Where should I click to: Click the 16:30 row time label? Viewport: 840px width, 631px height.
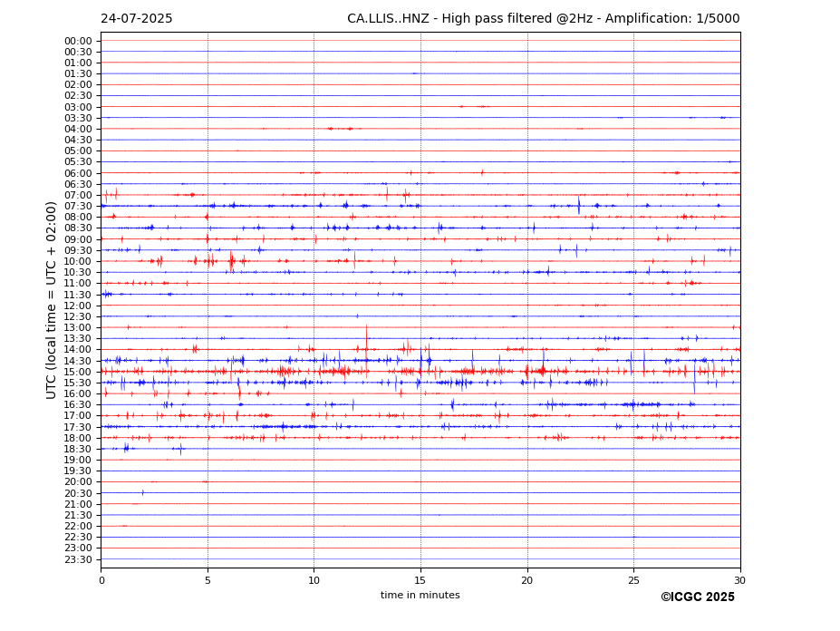tap(78, 404)
